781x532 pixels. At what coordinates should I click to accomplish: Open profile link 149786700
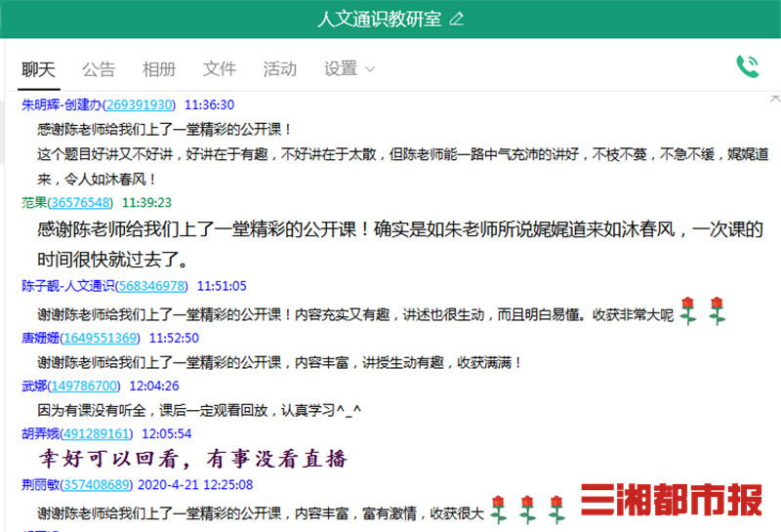(83, 386)
